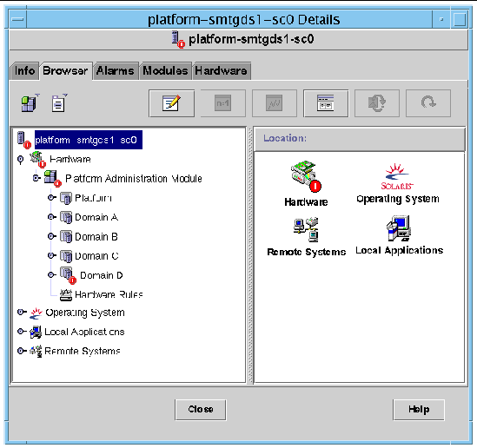Click the server icon beside header platform-smtgds1-sc0
Screen dimensions: 477x448
coord(177,40)
